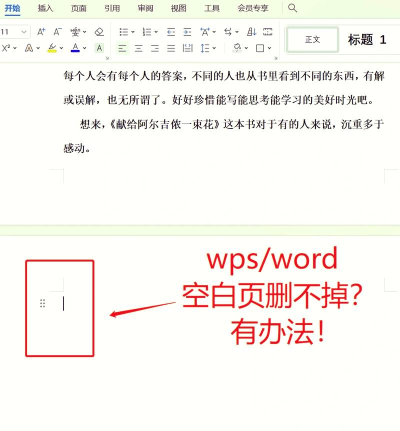Click the text effects outlined A icon
Viewport: 400px width, 431px height.
[29, 48]
